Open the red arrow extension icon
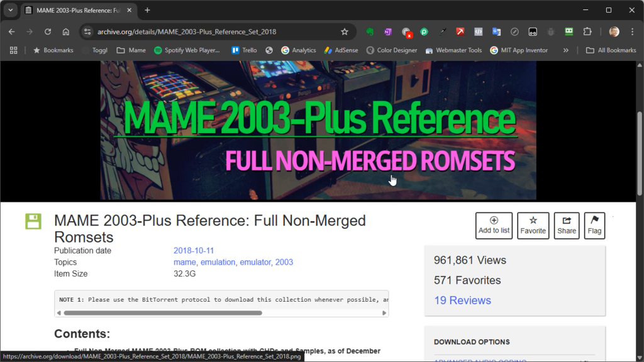Screen dimensions: 644x362 coord(460,31)
